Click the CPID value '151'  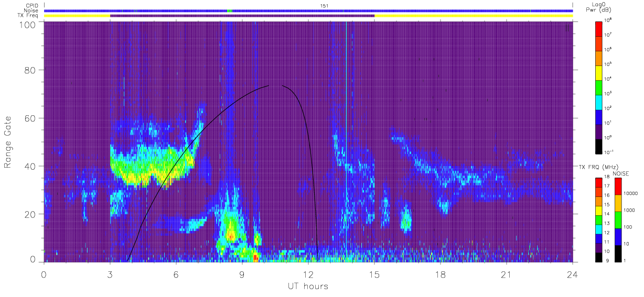click(324, 6)
